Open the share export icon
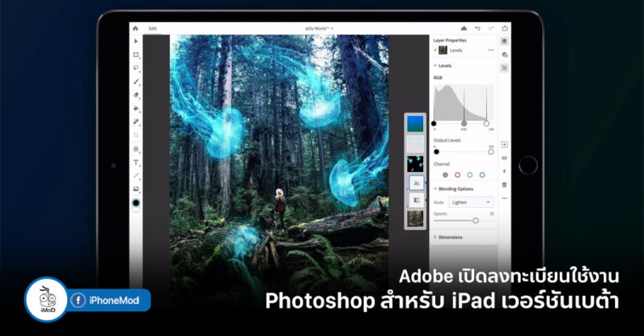644x336 pixels. click(x=505, y=28)
